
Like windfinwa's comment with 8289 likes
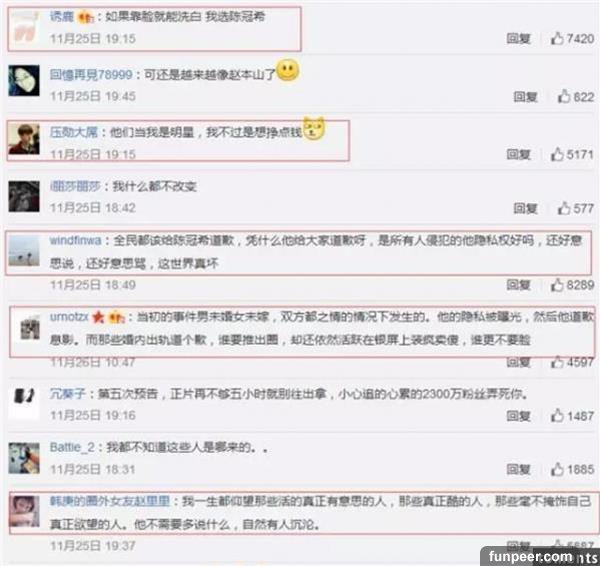[557, 285]
